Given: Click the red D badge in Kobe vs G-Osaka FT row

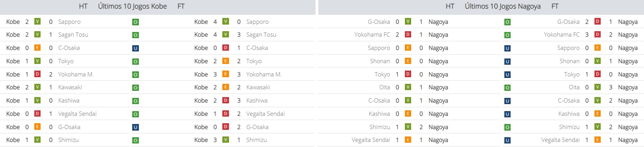Looking at the screenshot, I should (225, 126).
